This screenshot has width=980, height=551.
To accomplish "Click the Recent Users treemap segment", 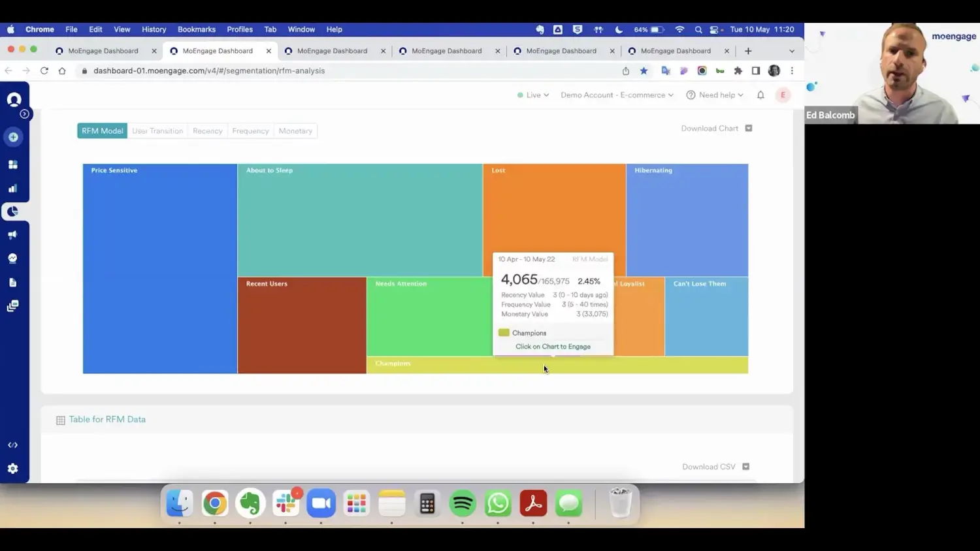I will (302, 325).
